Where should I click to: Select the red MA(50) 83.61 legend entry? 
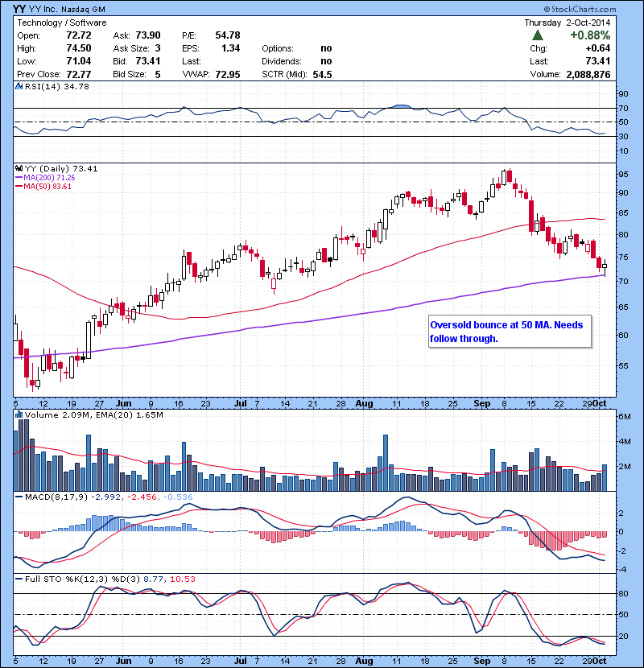[43, 187]
